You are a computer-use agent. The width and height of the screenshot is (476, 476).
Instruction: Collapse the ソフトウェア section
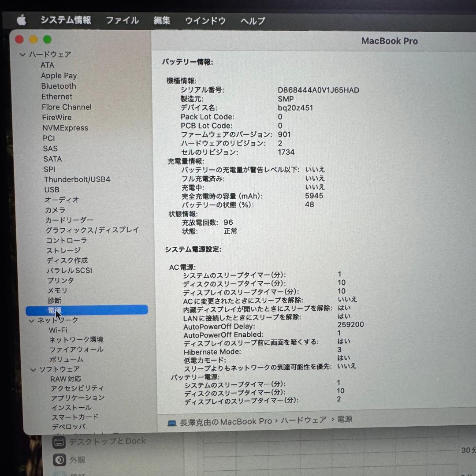(x=33, y=369)
